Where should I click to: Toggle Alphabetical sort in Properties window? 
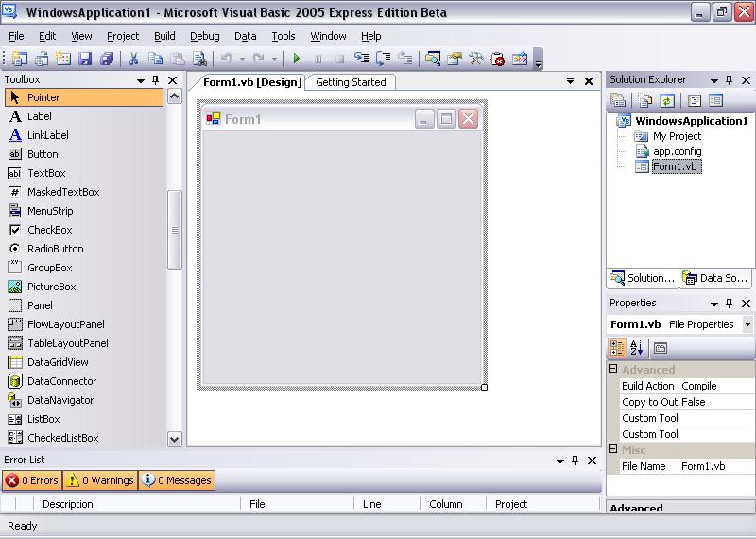[x=636, y=348]
